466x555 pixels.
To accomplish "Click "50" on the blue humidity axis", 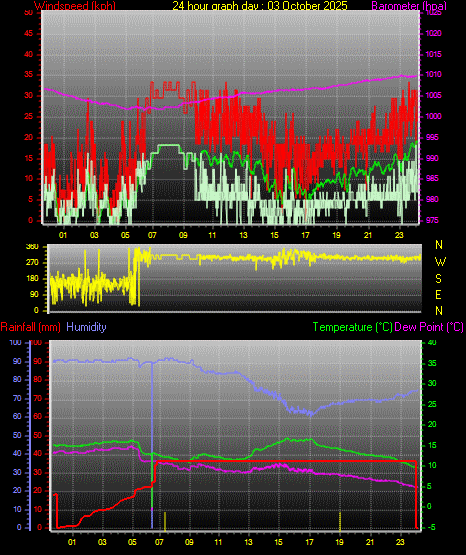I will 17,435.
